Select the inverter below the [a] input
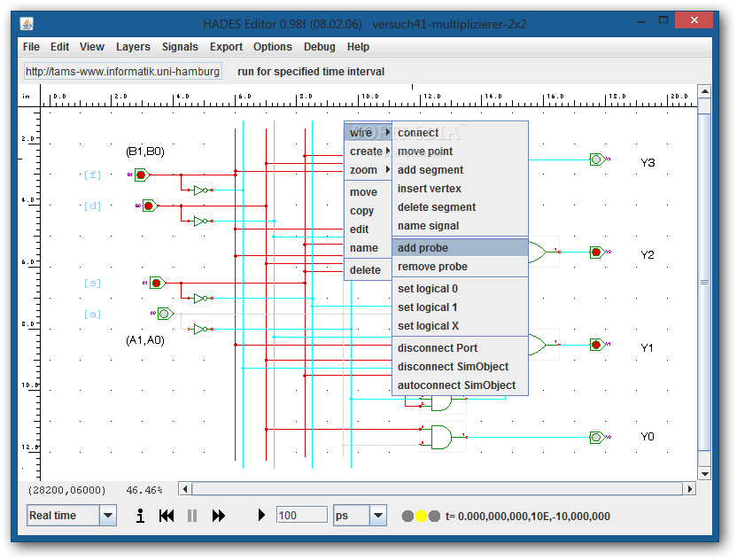The height and width of the screenshot is (560, 737). tap(201, 329)
